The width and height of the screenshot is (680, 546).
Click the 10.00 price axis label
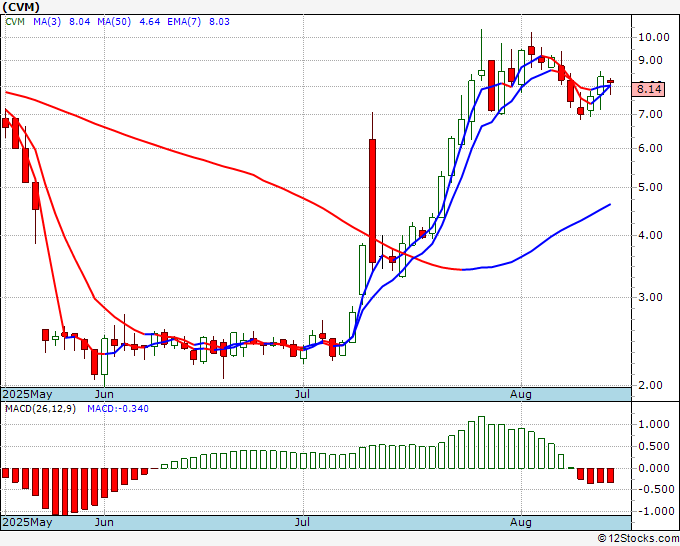tap(654, 37)
